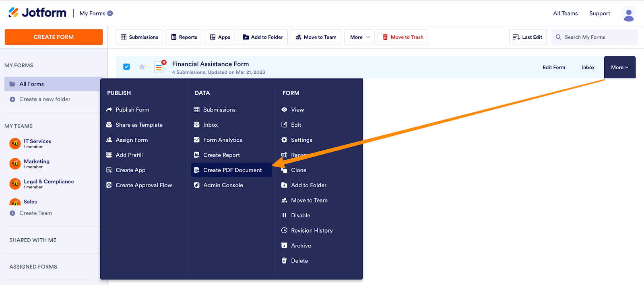Click the Move to Trash icon

point(385,37)
